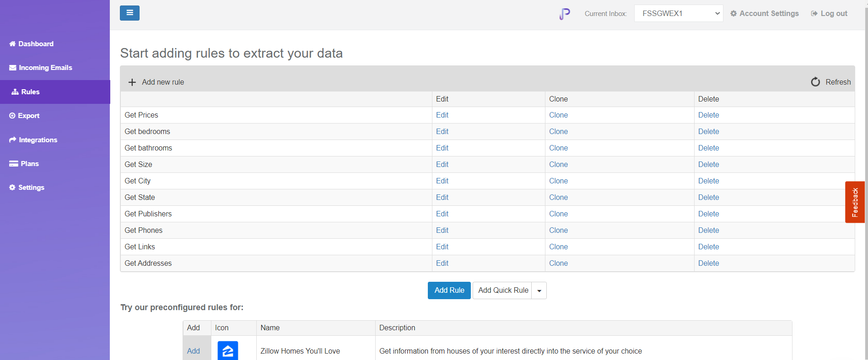Clone the Get State rule
Image resolution: width=868 pixels, height=360 pixels.
(x=558, y=198)
